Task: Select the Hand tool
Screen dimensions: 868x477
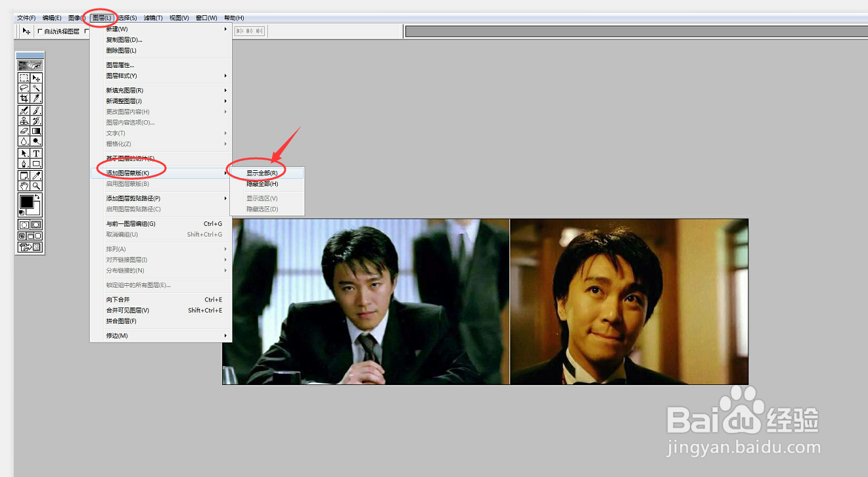Action: pyautogui.click(x=24, y=185)
